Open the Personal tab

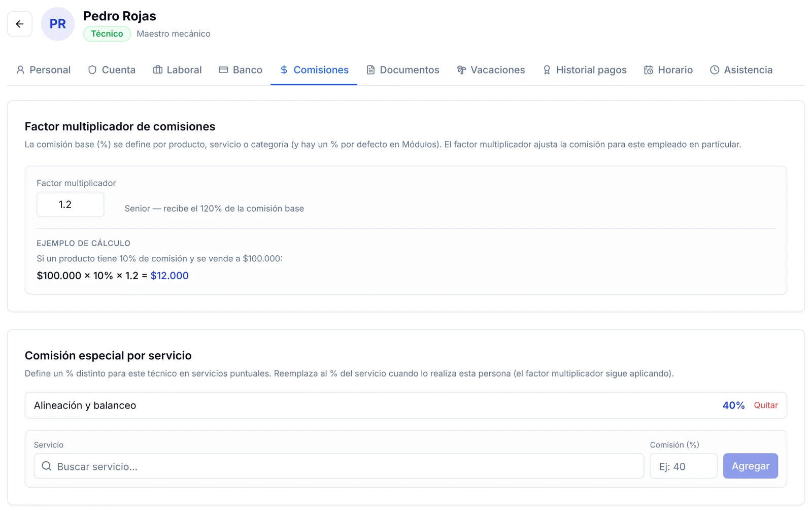point(43,70)
